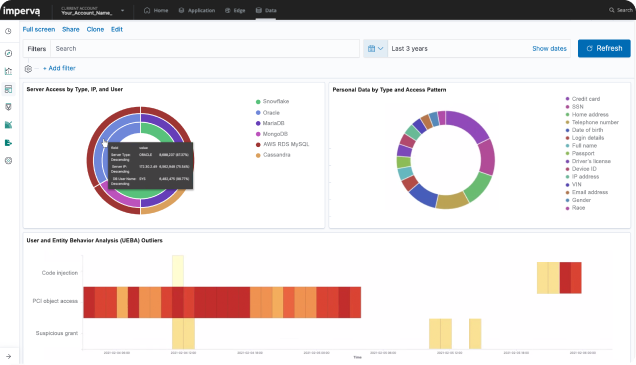Toggle the Credit card legend entry
The image size is (636, 365).
point(582,99)
